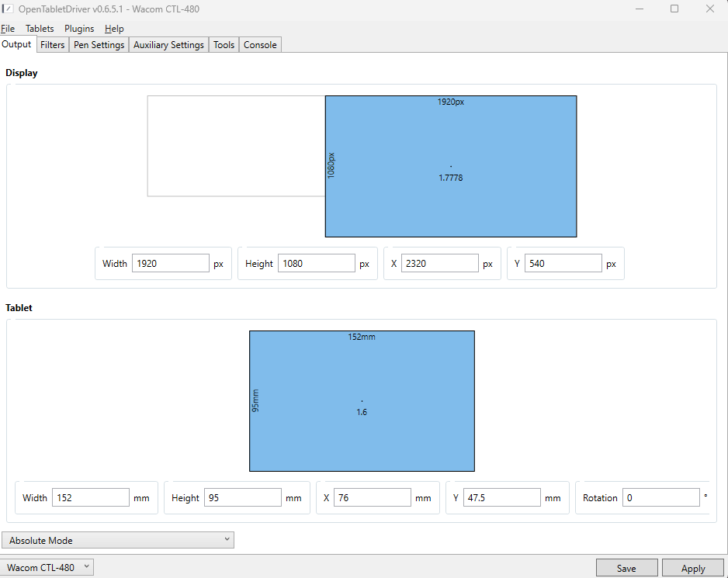Click the OpenTabletDriver app icon in title bar
This screenshot has width=728, height=578.
[x=9, y=9]
